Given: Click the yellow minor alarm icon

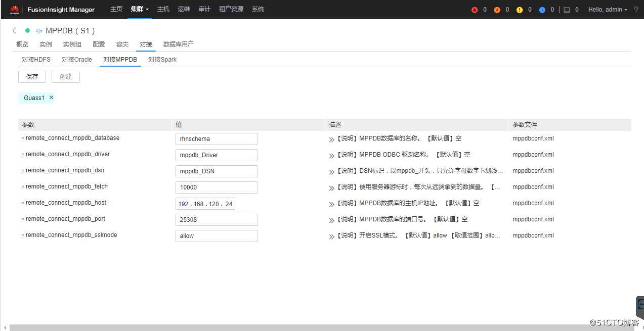Looking at the screenshot, I should click(x=520, y=10).
